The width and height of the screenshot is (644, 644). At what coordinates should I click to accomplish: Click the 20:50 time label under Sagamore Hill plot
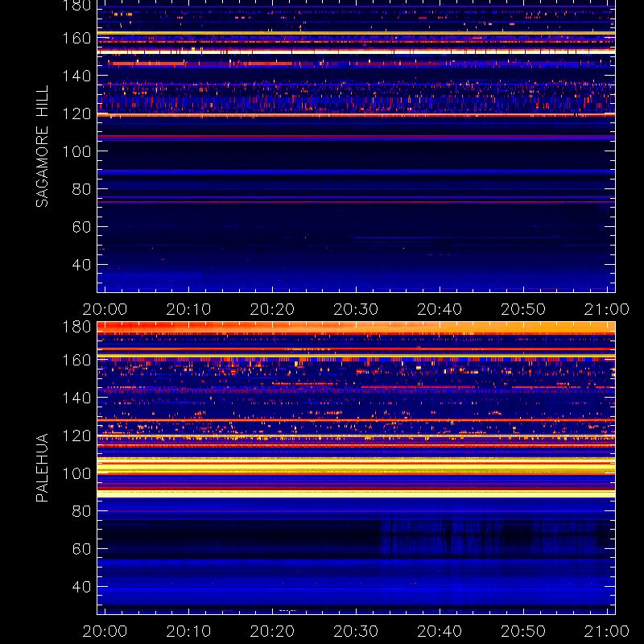click(x=523, y=309)
